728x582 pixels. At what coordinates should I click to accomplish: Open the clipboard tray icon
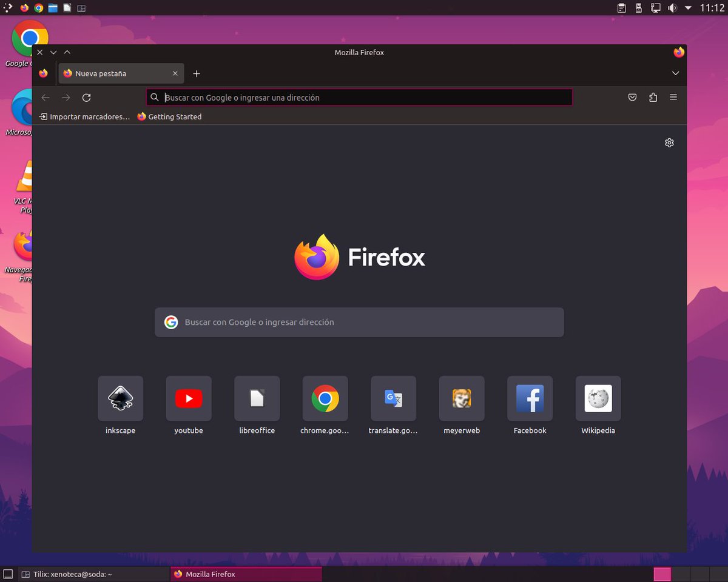point(622,8)
